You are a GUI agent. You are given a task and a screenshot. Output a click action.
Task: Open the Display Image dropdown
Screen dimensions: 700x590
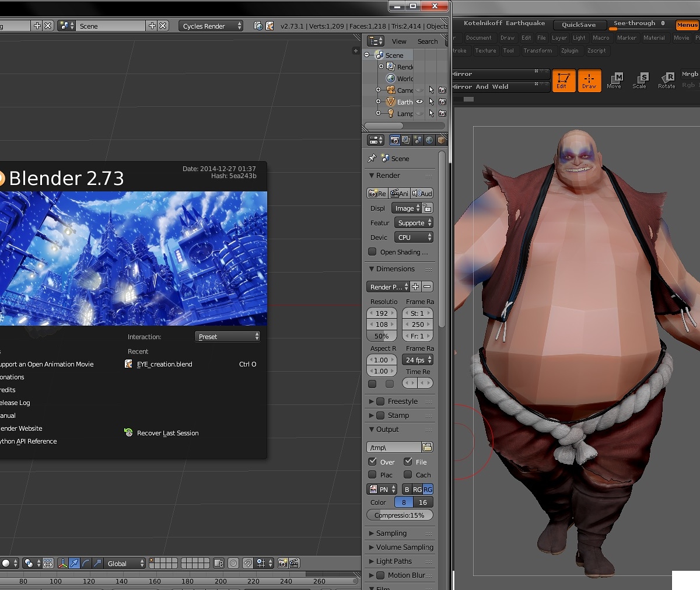(406, 208)
